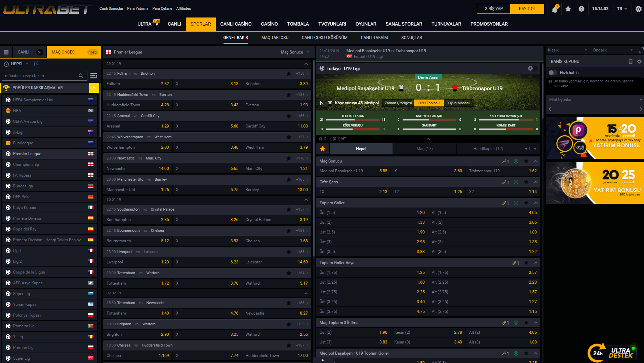644x363 pixels.
Task: Open the Para Yatırma link
Action: [x=138, y=9]
